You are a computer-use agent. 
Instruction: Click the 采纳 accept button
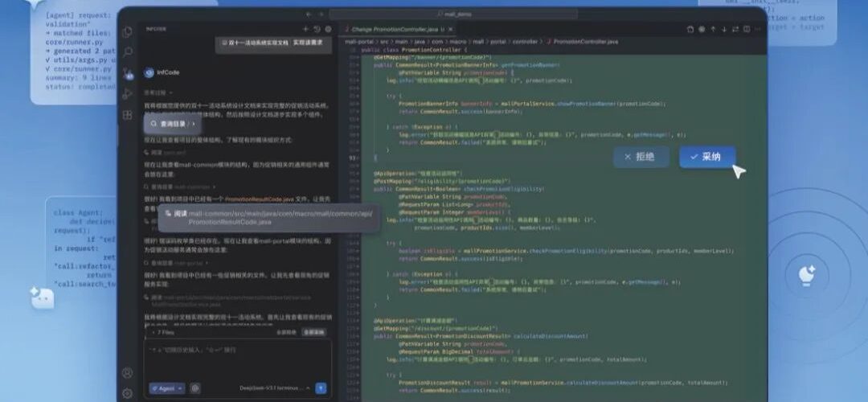click(706, 157)
